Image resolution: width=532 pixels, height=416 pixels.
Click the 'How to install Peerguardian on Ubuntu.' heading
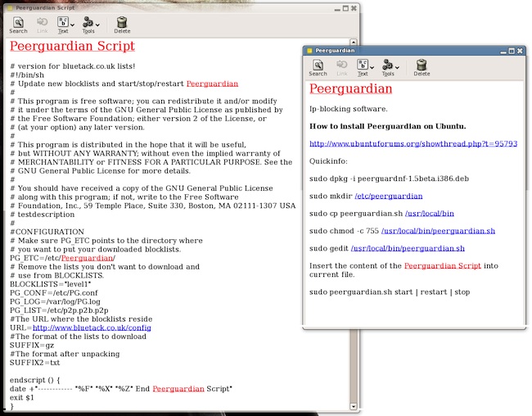point(387,126)
